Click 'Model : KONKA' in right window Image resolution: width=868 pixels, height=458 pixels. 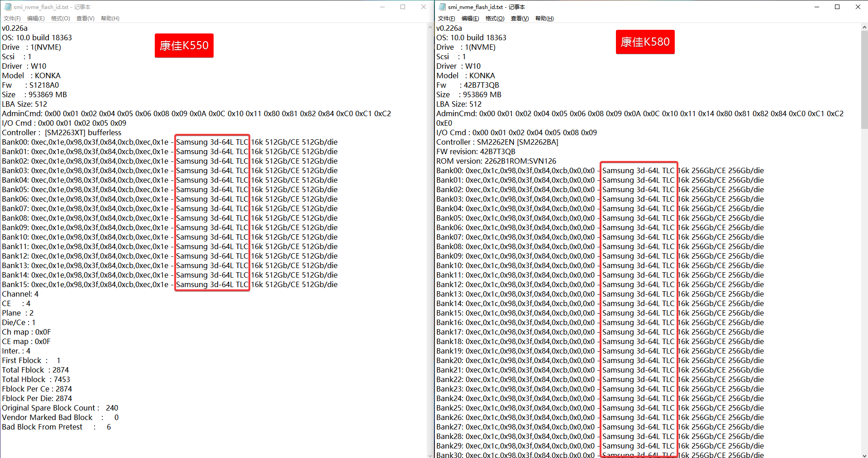466,76
